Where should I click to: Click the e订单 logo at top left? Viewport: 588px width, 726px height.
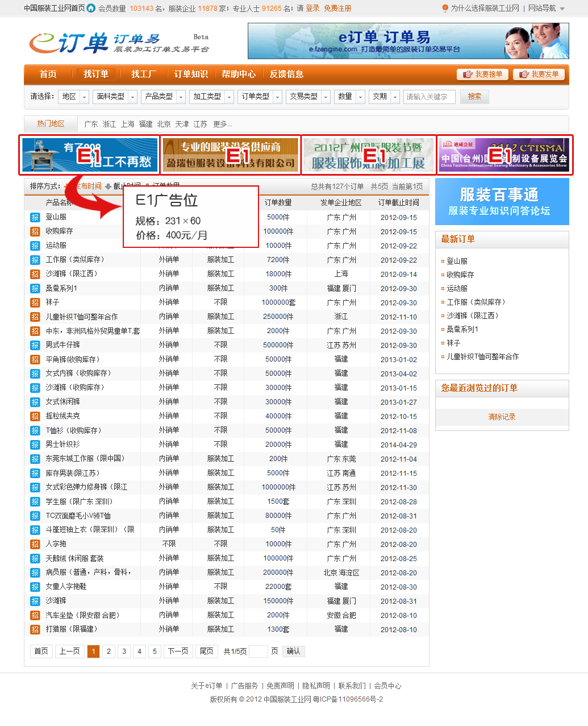(x=69, y=43)
